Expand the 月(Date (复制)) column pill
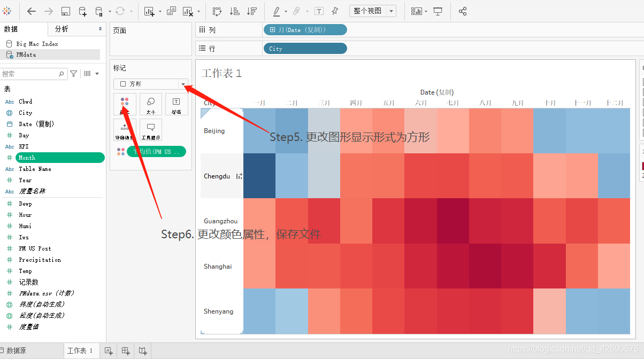This screenshot has width=644, height=359. [x=273, y=30]
